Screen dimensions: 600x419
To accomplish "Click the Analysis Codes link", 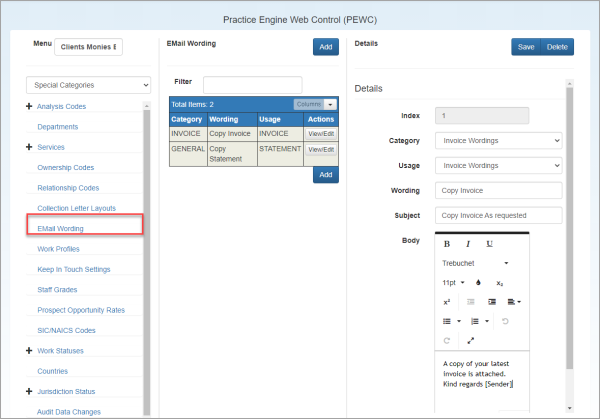I will [x=61, y=106].
